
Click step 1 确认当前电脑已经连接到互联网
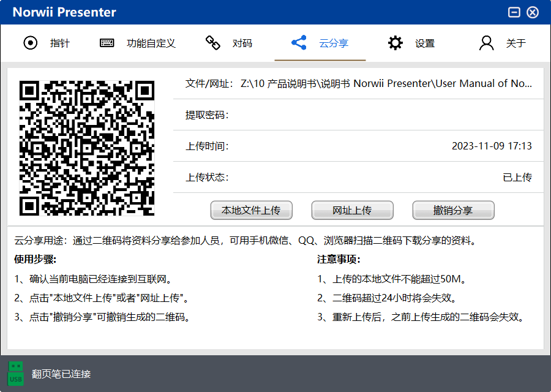pos(94,279)
